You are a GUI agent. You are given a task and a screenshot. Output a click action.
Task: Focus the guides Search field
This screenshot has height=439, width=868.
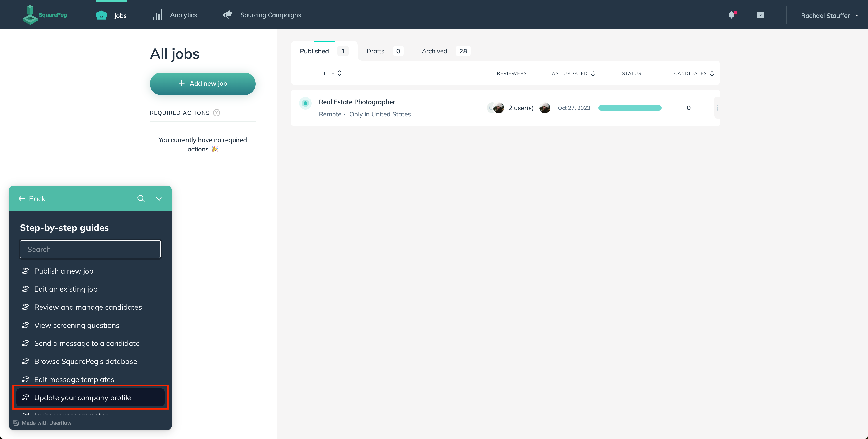tap(90, 249)
